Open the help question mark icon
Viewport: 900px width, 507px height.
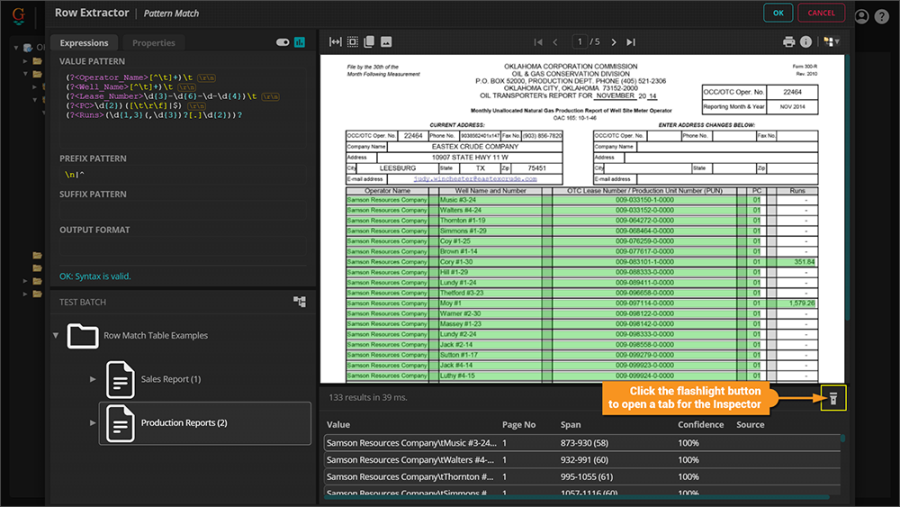pos(881,16)
